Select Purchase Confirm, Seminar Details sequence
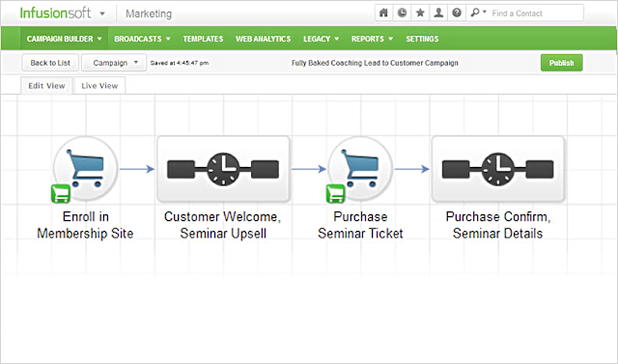Screen dimensions: 618x364 tap(498, 169)
